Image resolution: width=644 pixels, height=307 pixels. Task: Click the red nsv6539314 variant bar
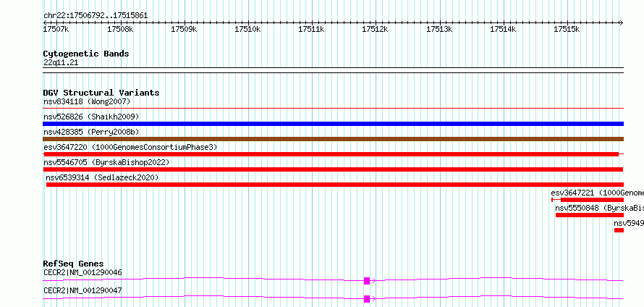pos(335,185)
